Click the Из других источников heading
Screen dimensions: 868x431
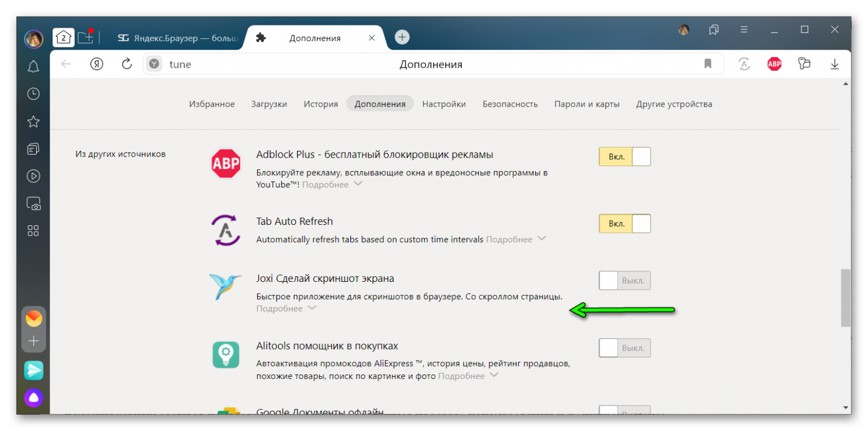120,154
